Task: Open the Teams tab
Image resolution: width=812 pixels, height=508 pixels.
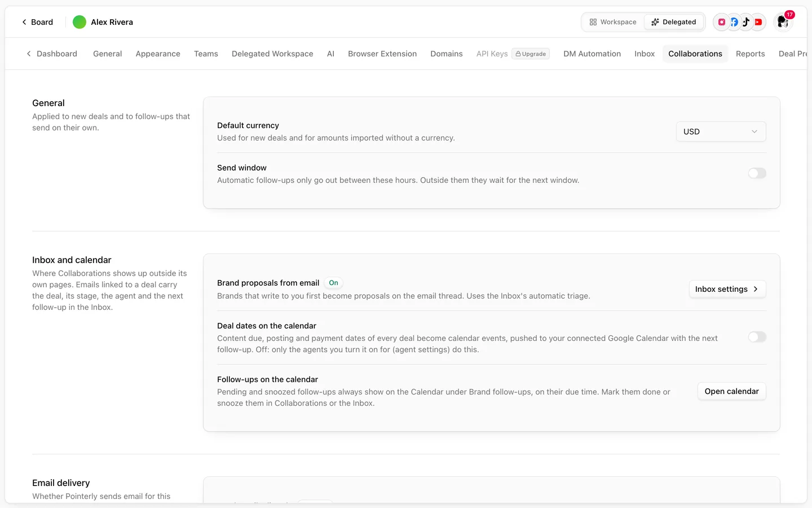Action: 206,54
